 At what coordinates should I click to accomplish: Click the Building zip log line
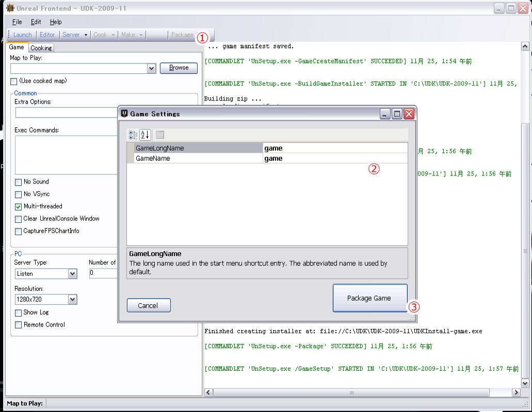(233, 98)
